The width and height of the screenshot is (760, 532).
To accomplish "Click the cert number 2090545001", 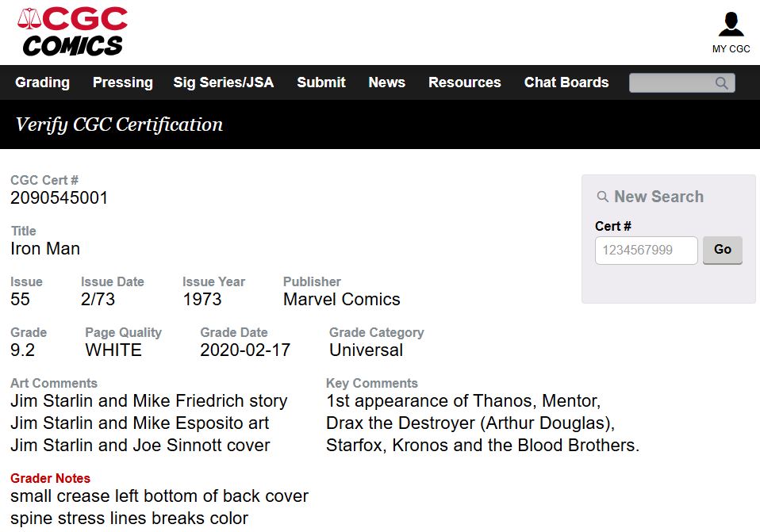I will pyautogui.click(x=59, y=197).
